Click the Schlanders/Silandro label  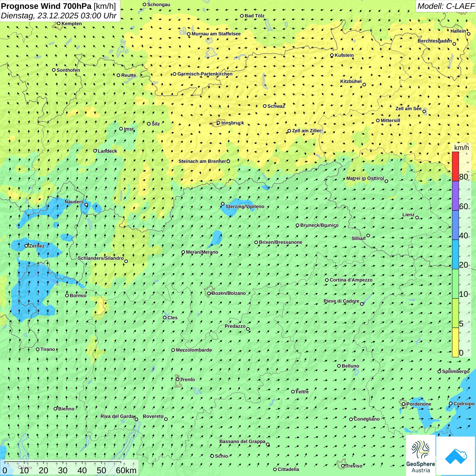[101, 258]
